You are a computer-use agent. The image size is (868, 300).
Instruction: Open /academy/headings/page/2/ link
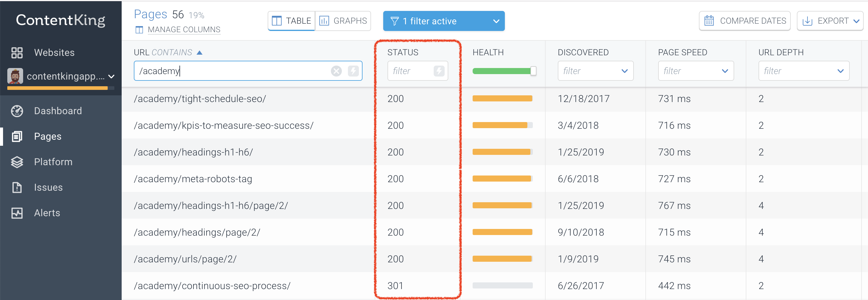pos(197,232)
